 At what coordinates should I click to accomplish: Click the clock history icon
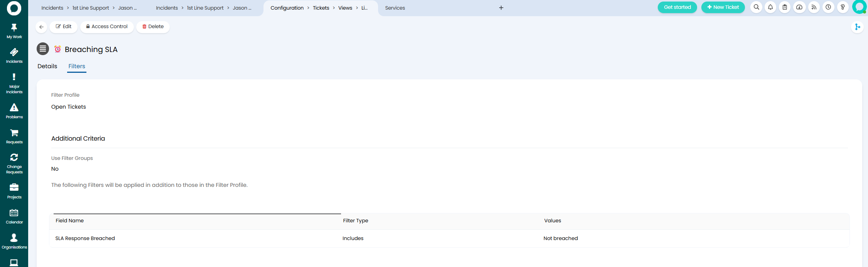[828, 7]
